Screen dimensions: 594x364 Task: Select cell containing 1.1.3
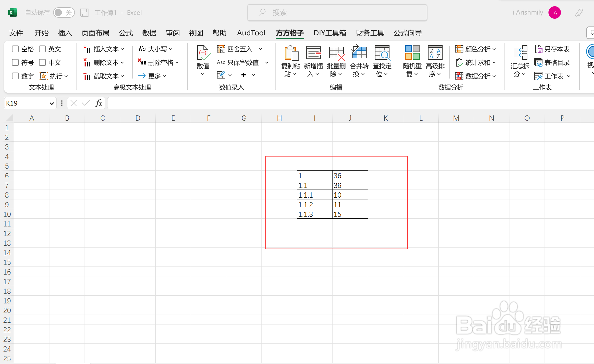[x=315, y=214]
